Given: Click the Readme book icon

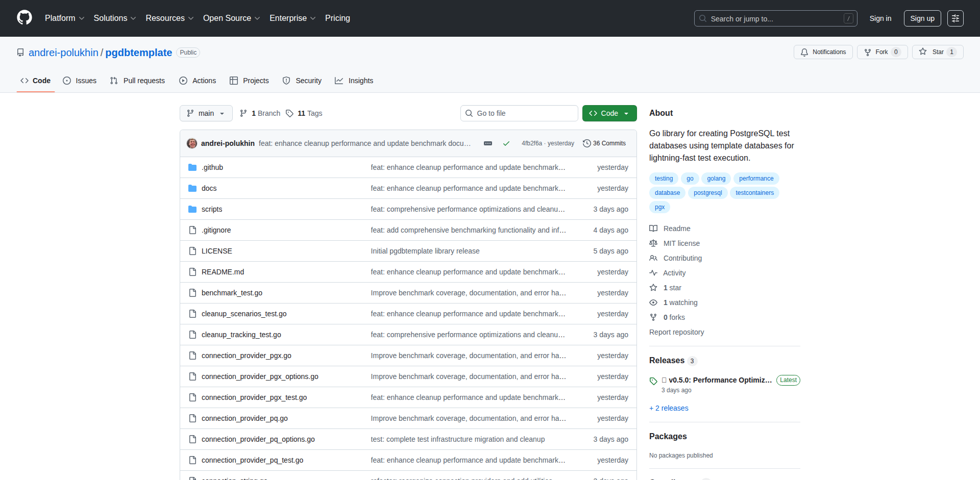Looking at the screenshot, I should tap(653, 229).
